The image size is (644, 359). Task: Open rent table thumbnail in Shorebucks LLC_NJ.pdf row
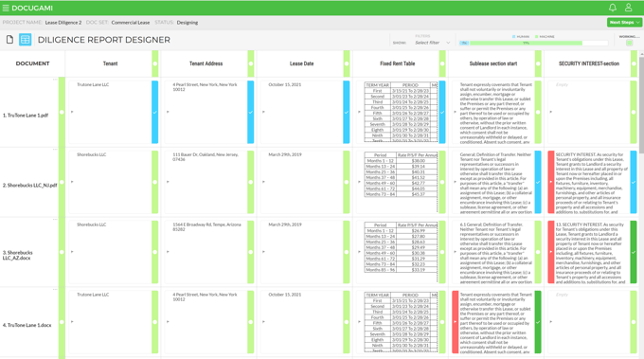click(x=401, y=174)
